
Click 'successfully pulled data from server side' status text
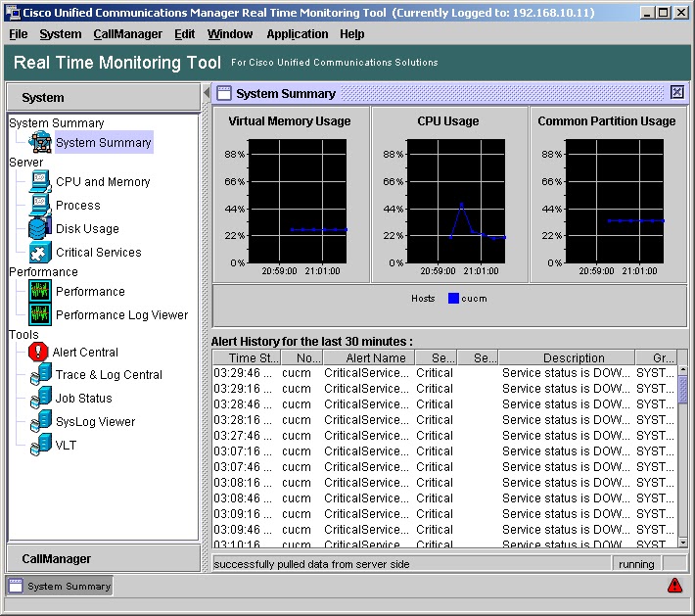311,564
